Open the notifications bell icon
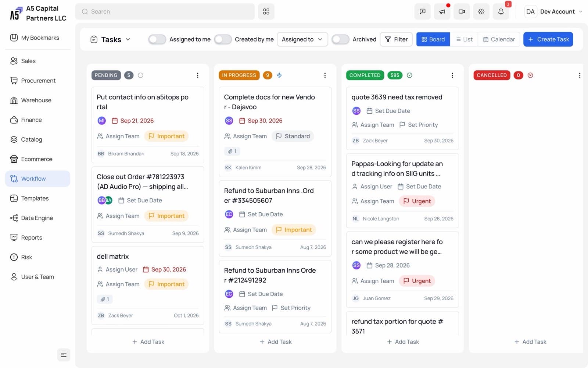Image resolution: width=588 pixels, height=368 pixels. 501,12
